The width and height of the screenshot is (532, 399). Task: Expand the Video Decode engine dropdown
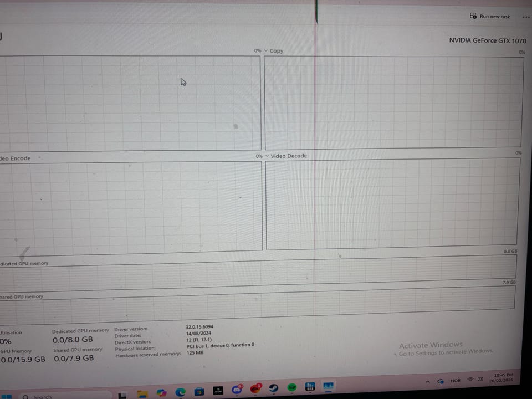tap(267, 156)
